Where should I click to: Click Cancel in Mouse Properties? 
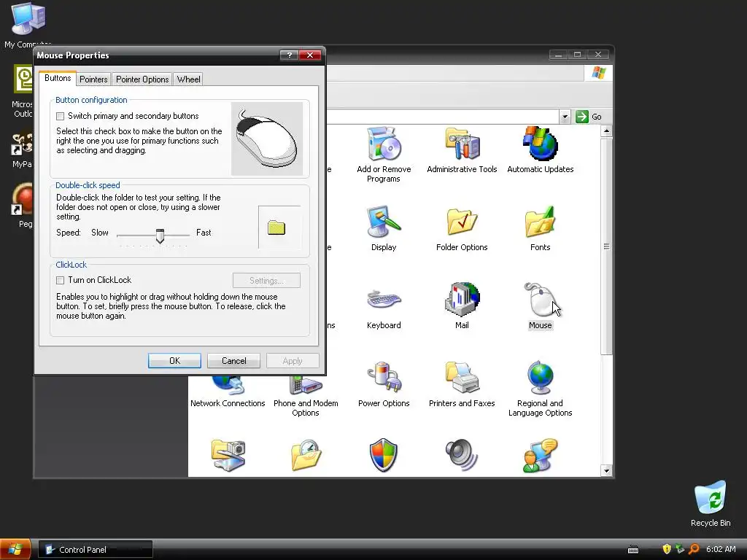[x=234, y=360]
